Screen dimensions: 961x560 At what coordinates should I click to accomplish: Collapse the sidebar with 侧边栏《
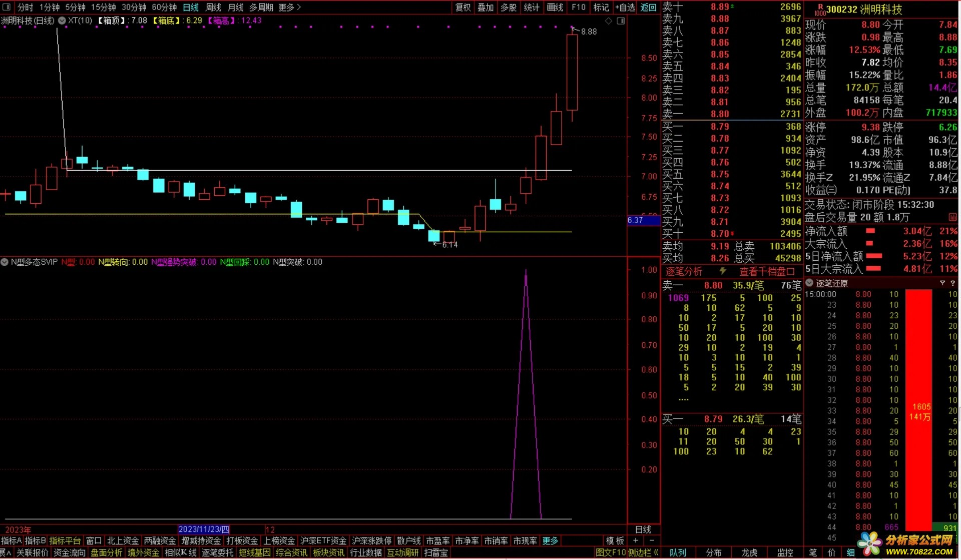(643, 552)
